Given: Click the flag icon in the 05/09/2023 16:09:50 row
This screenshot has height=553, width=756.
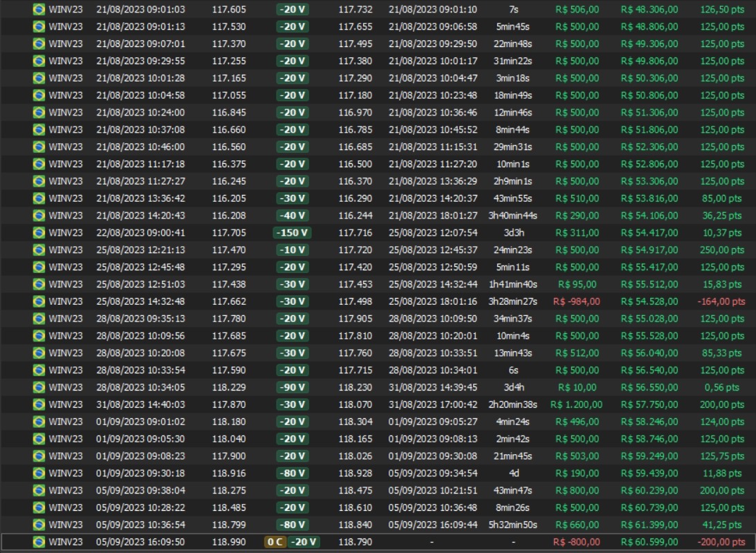Looking at the screenshot, I should (39, 543).
